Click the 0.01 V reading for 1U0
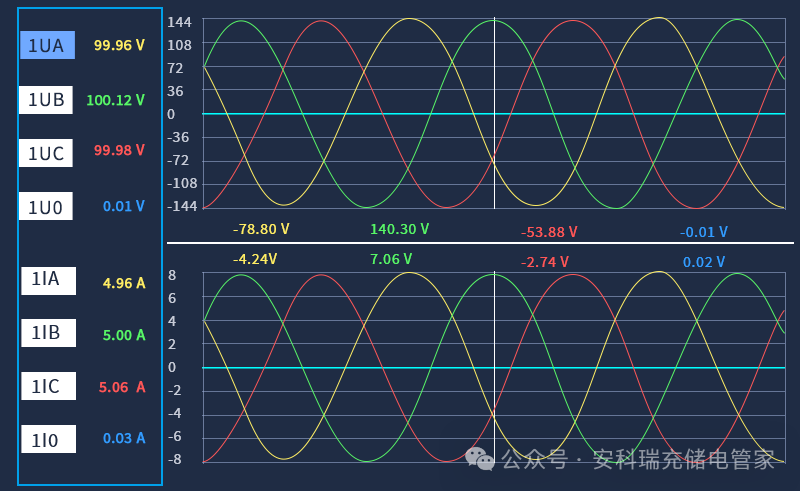Image resolution: width=800 pixels, height=491 pixels. (x=124, y=206)
